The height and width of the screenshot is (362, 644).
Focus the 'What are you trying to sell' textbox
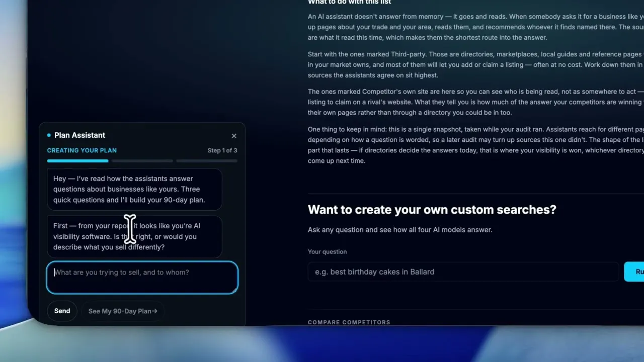pyautogui.click(x=142, y=277)
